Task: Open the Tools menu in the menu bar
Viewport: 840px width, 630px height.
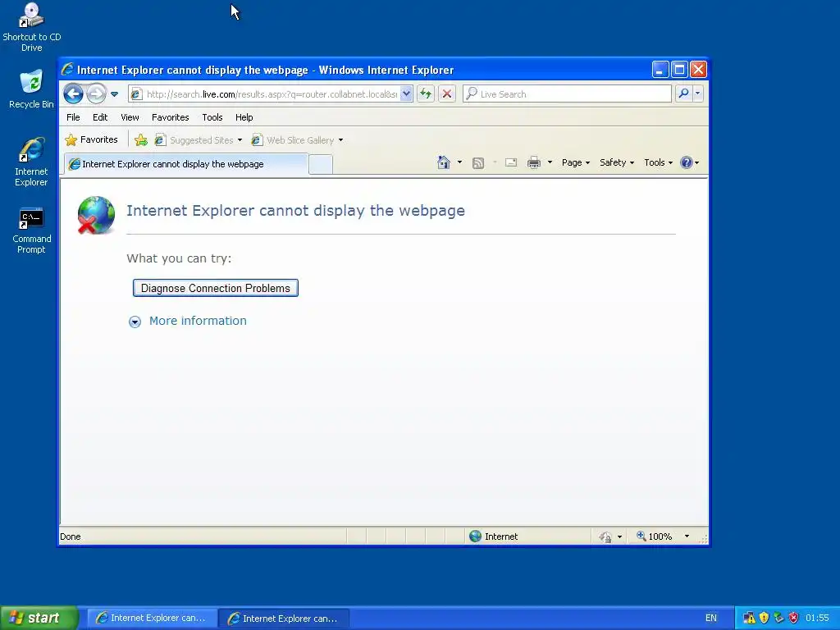Action: (212, 117)
